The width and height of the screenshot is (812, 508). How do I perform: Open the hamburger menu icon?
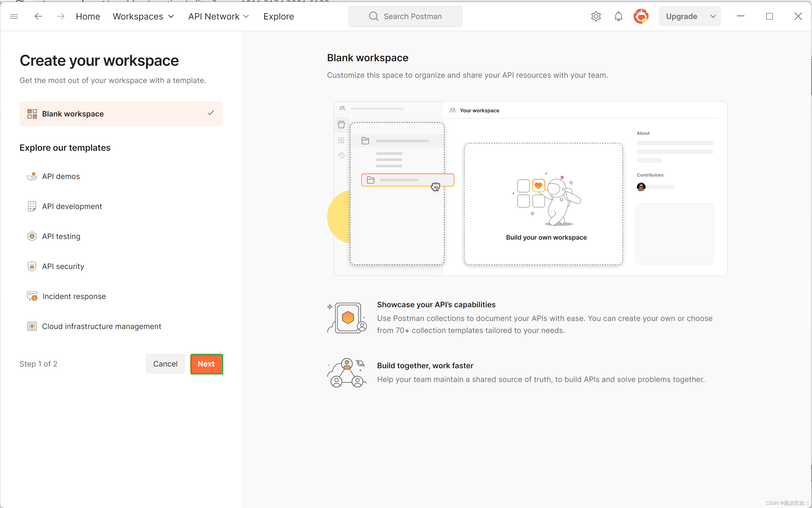point(14,16)
